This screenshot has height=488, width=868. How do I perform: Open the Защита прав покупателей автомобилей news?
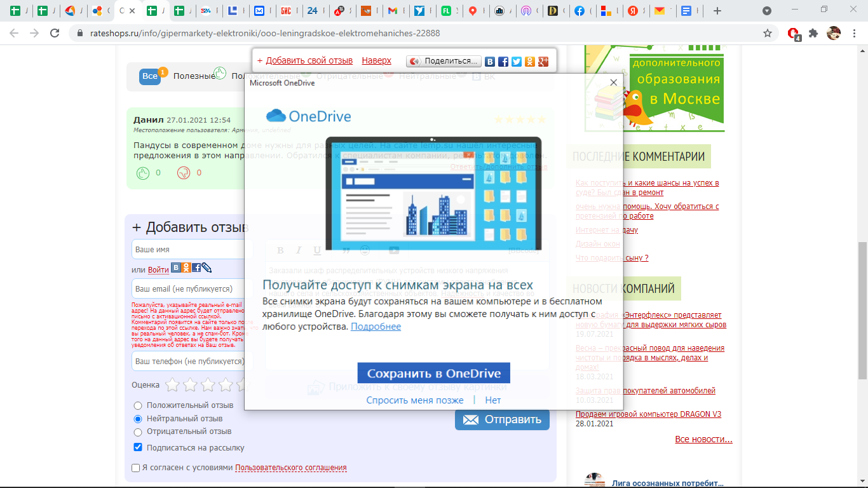[646, 391]
